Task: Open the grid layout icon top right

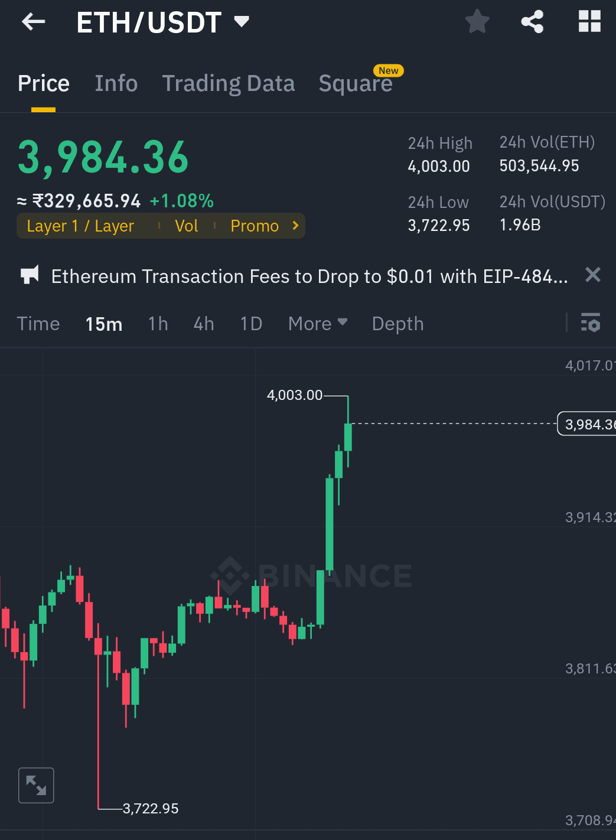Action: pyautogui.click(x=589, y=21)
